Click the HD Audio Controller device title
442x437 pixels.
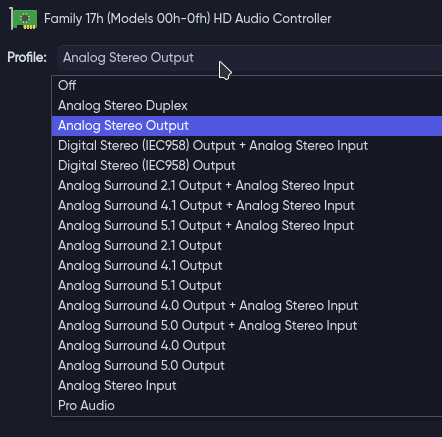[188, 19]
